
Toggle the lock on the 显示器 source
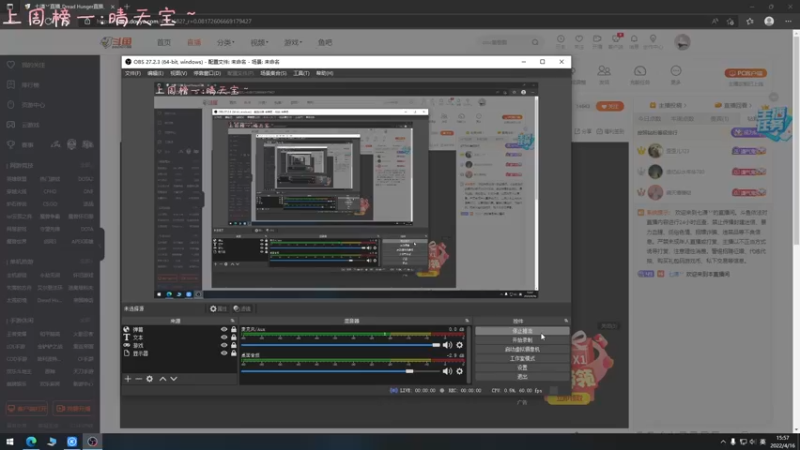click(234, 353)
